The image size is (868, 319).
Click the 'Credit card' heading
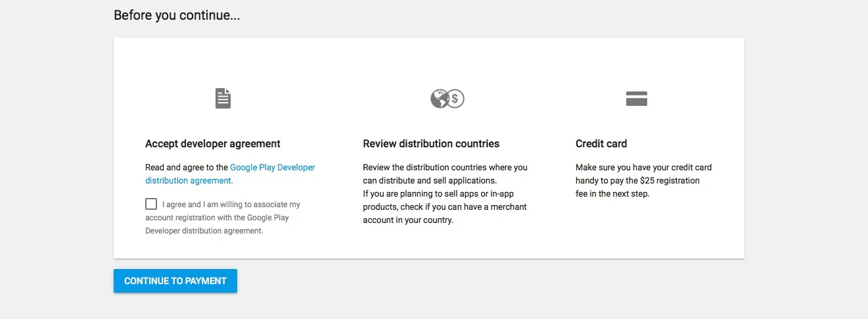coord(601,143)
